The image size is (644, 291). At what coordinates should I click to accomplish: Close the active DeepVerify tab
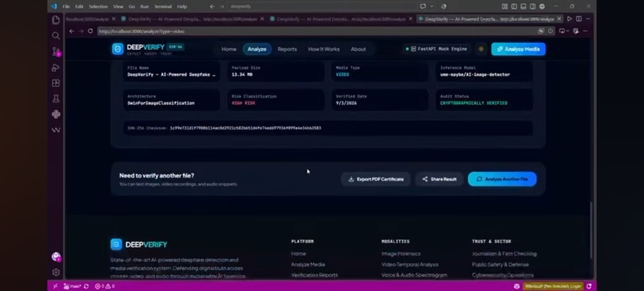tap(559, 19)
